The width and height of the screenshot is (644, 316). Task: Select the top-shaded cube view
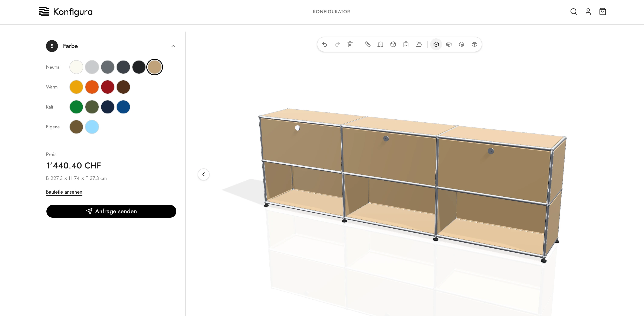click(474, 45)
